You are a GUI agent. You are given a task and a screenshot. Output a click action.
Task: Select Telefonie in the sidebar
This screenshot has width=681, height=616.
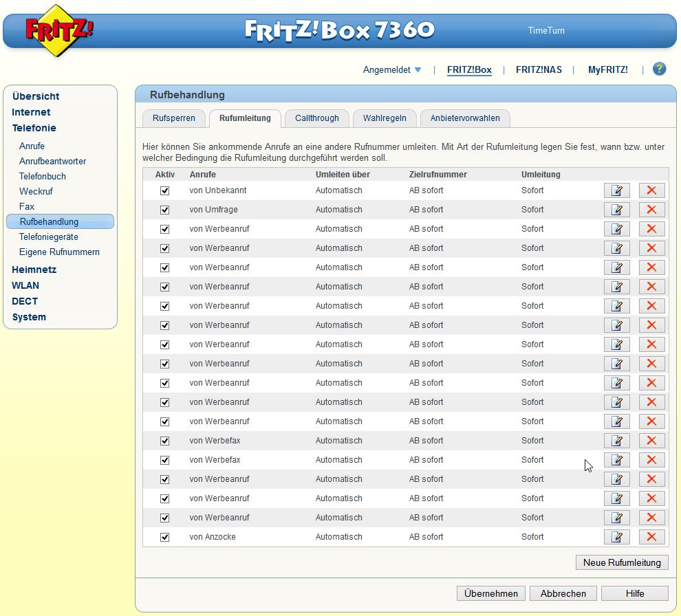pos(34,128)
